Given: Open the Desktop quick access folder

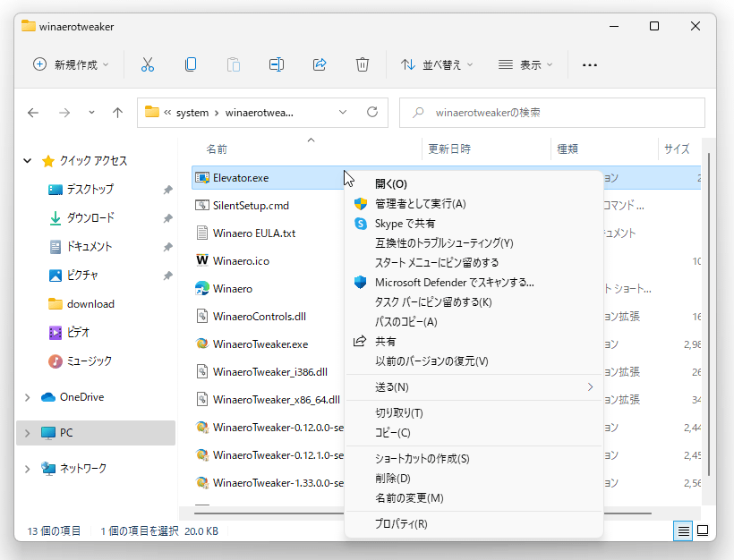Looking at the screenshot, I should (x=90, y=190).
